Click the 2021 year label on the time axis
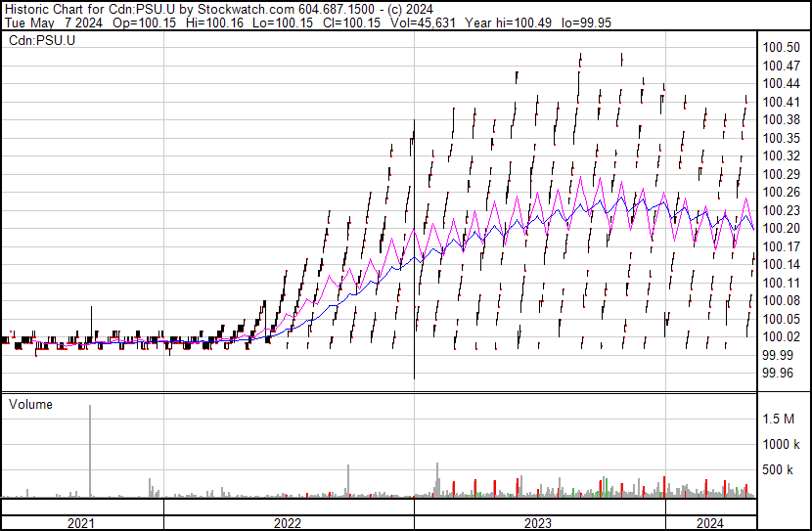The image size is (812, 531). pyautogui.click(x=81, y=523)
